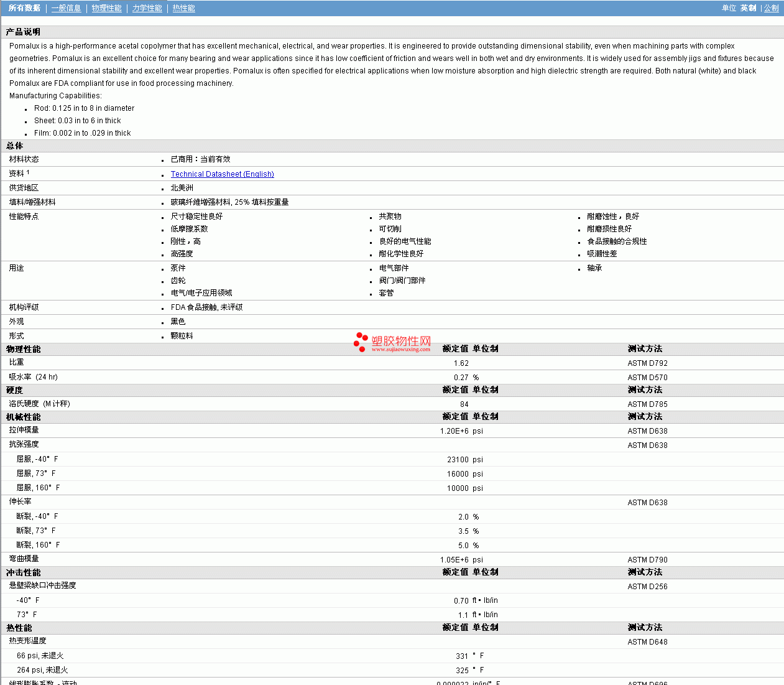Image resolution: width=784 pixels, height=685 pixels.
Task: Select the impact value 0.70
Action: coord(461,601)
